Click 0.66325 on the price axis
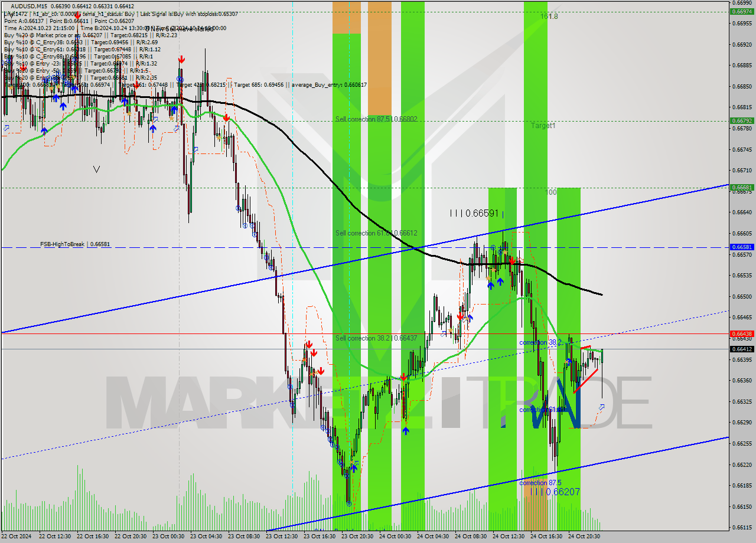The height and width of the screenshot is (543, 756). click(x=741, y=401)
